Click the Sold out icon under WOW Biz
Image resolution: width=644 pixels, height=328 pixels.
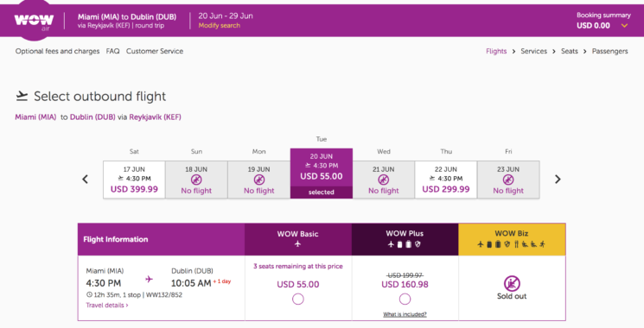click(x=512, y=283)
